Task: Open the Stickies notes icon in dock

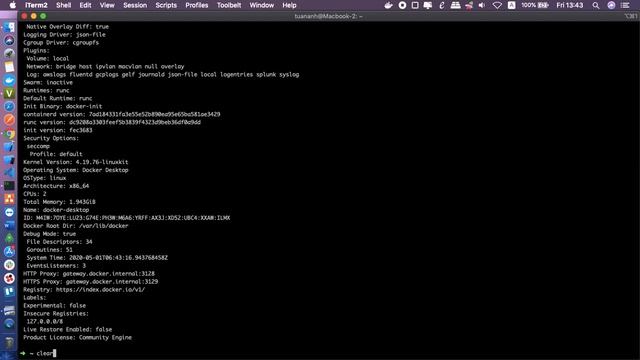Action: point(9,67)
